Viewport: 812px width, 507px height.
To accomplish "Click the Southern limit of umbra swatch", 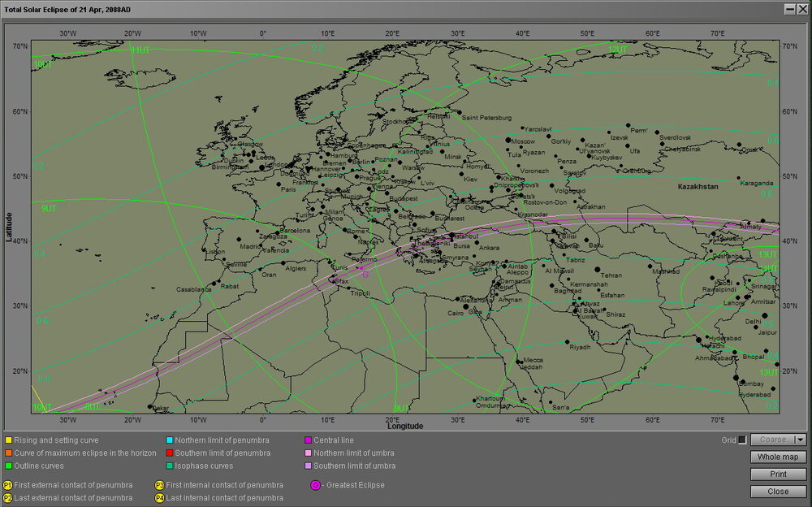I will pos(309,466).
